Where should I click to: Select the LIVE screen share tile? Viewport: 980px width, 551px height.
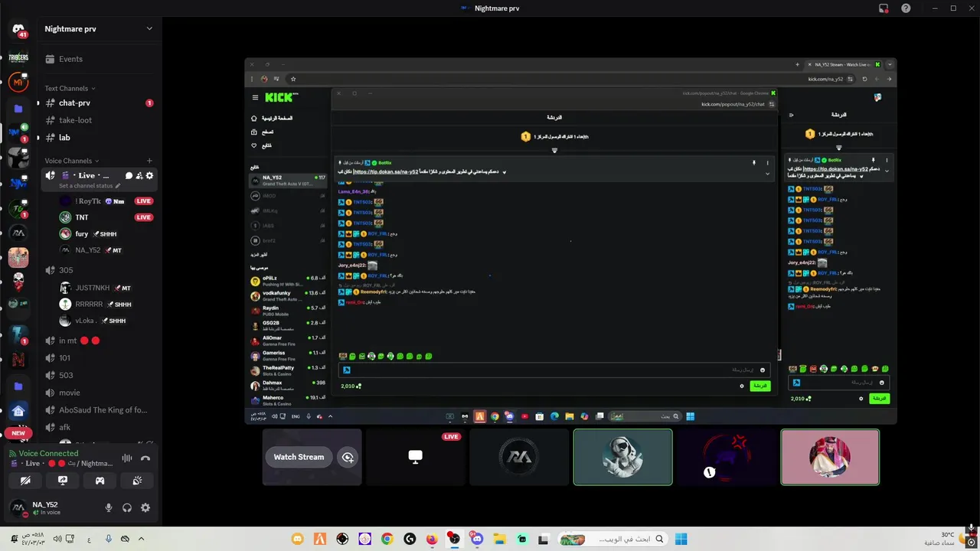coord(416,457)
